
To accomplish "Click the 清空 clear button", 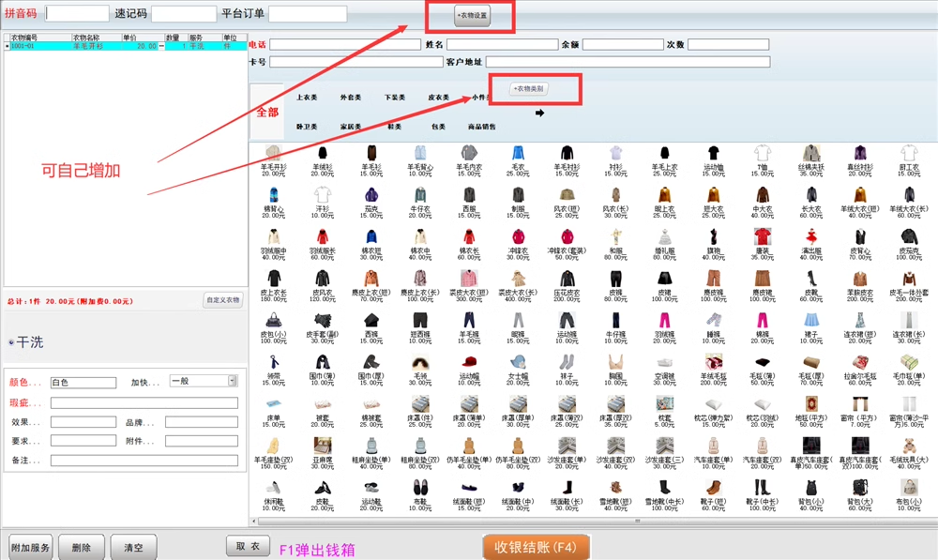I will click(133, 548).
